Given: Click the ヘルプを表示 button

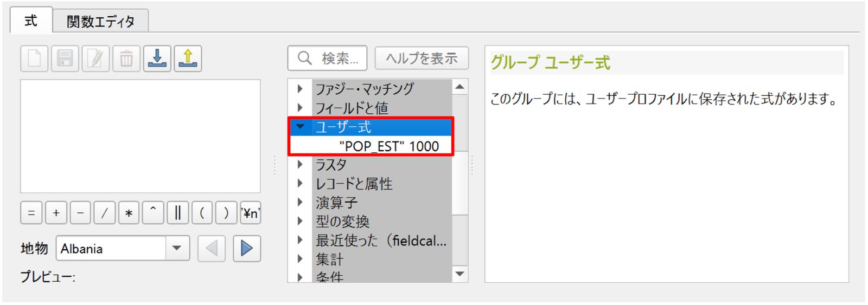Looking at the screenshot, I should pyautogui.click(x=422, y=58).
